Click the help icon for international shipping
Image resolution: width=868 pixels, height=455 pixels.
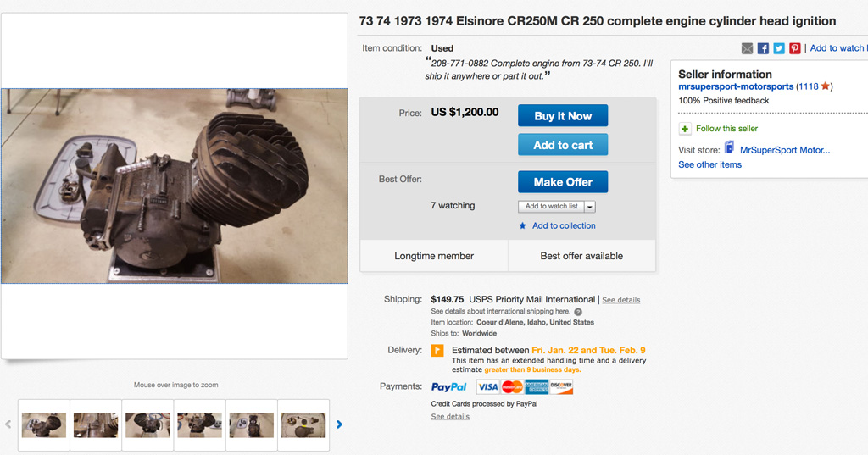[578, 312]
